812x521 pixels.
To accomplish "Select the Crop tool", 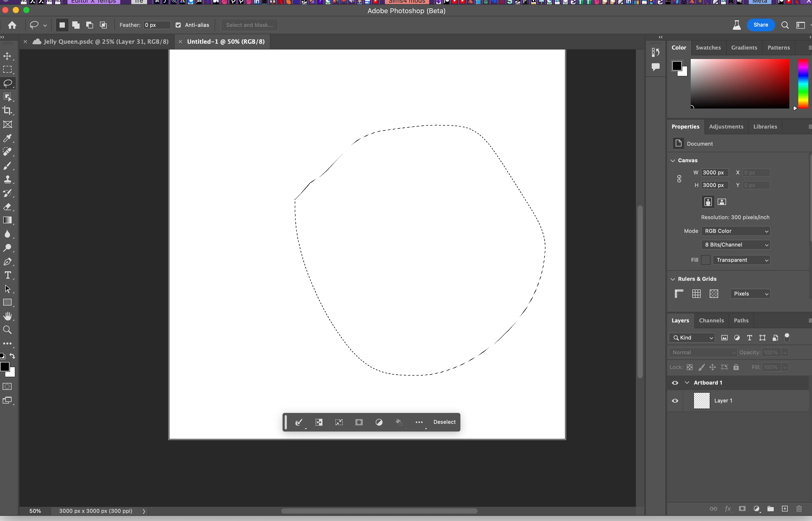I will 7,111.
